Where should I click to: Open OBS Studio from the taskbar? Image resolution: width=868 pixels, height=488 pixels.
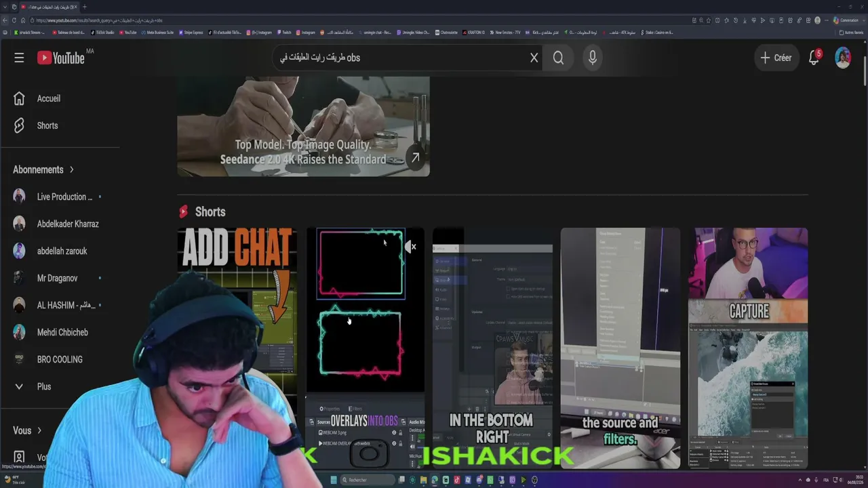click(534, 480)
